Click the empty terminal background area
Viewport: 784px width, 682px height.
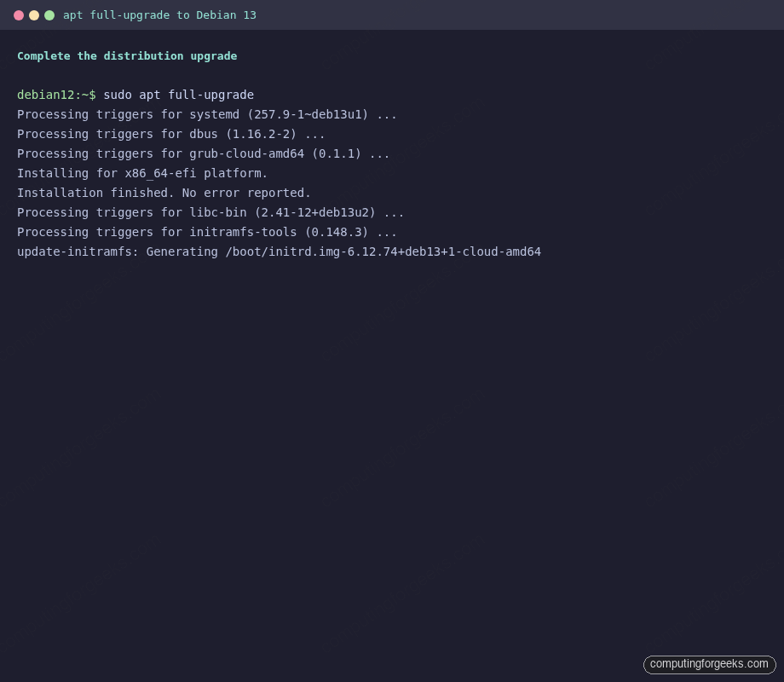392,426
